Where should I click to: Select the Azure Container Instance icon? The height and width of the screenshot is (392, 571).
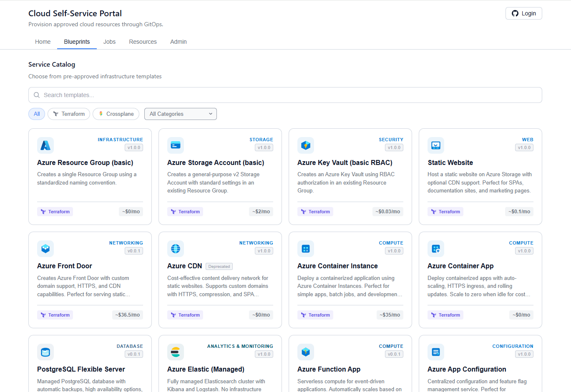(x=306, y=249)
